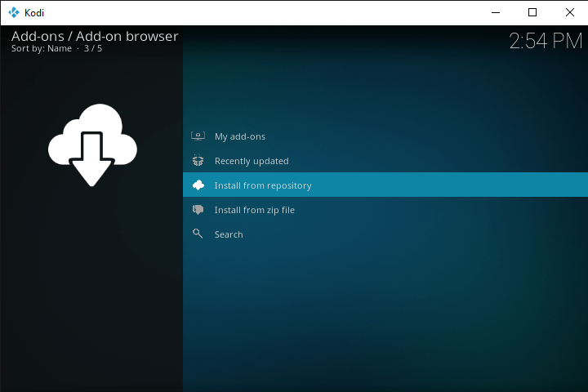The image size is (588, 392).
Task: Minimize the Kodi window
Action: 496,12
